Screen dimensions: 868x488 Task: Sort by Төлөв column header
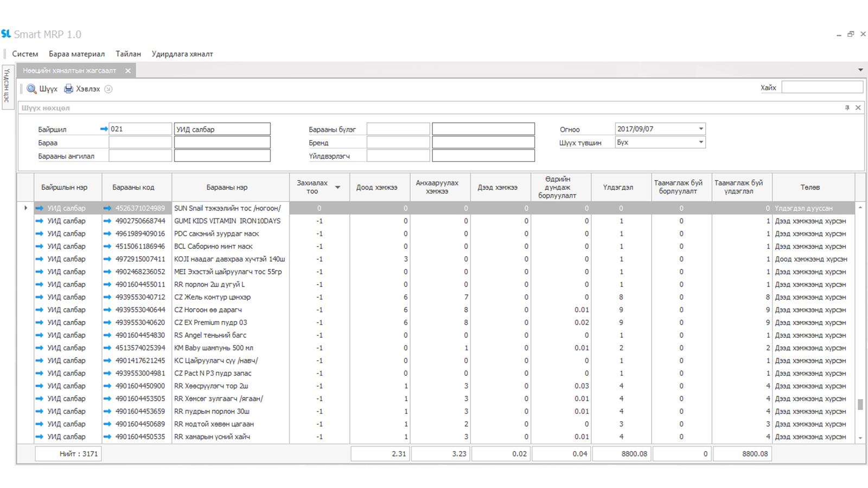coord(813,187)
